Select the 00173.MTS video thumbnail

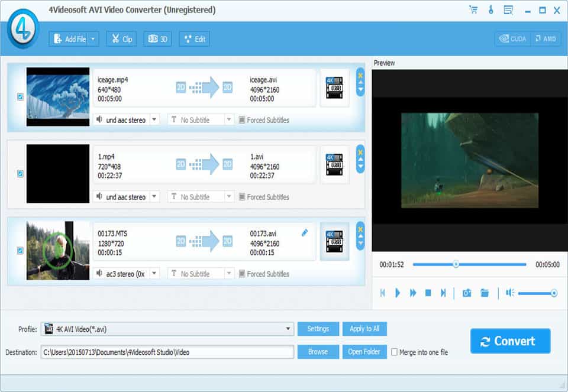[x=58, y=251]
